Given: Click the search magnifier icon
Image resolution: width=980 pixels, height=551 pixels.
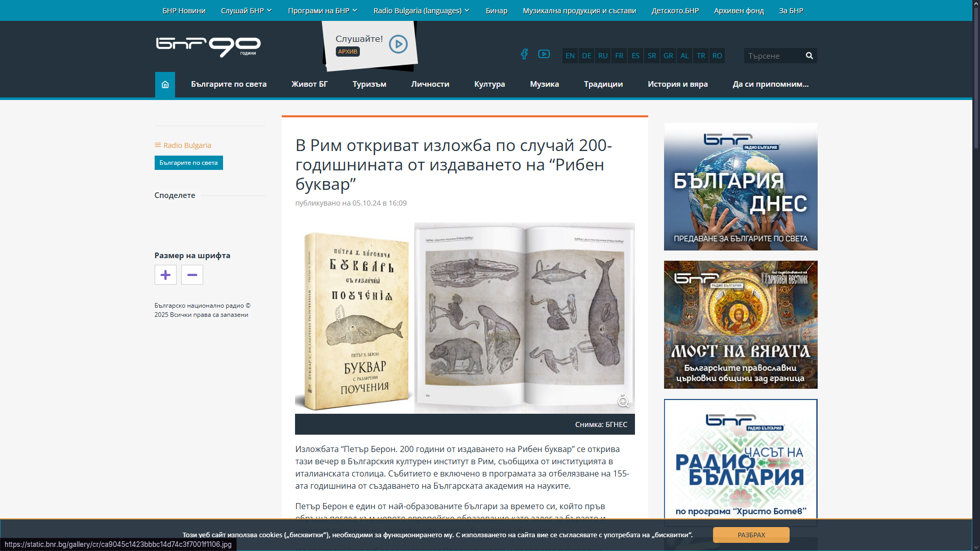Looking at the screenshot, I should coord(809,56).
